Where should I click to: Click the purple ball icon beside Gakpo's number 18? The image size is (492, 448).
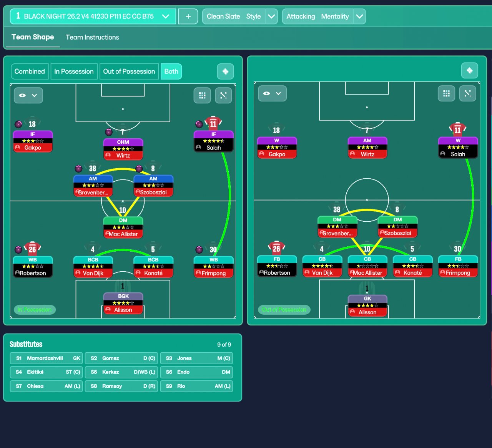pyautogui.click(x=18, y=124)
